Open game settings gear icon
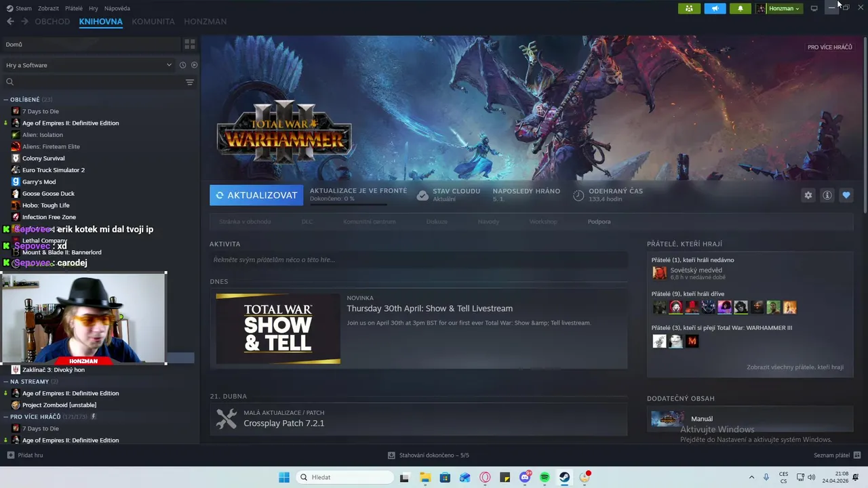Image resolution: width=868 pixels, height=488 pixels. [808, 195]
